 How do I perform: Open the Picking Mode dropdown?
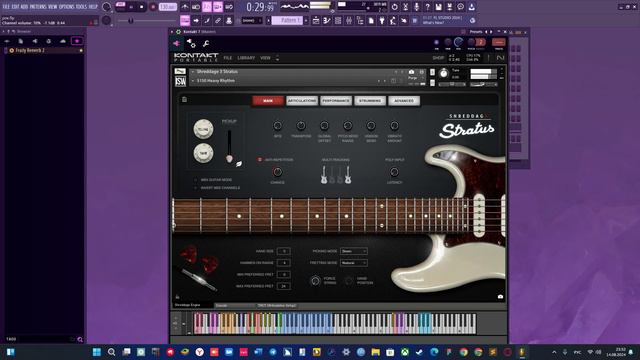click(x=354, y=251)
